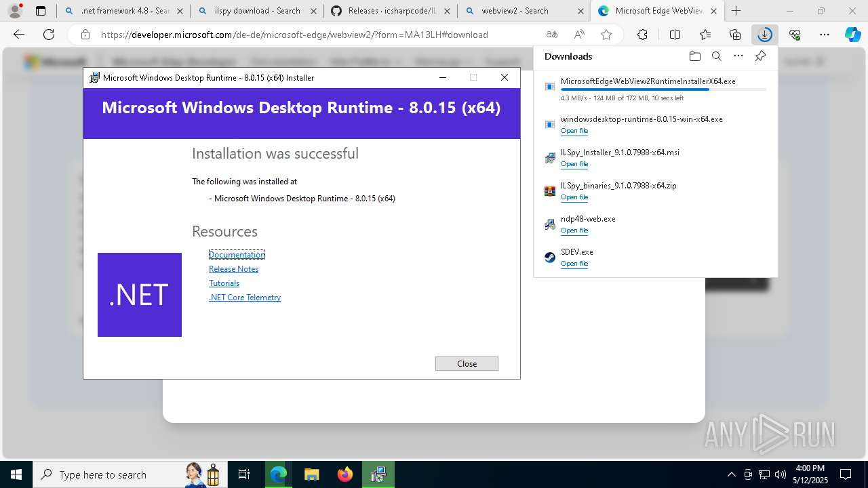Select the Microsoft Edge WebView tab
This screenshot has height=488, width=868.
click(x=657, y=11)
